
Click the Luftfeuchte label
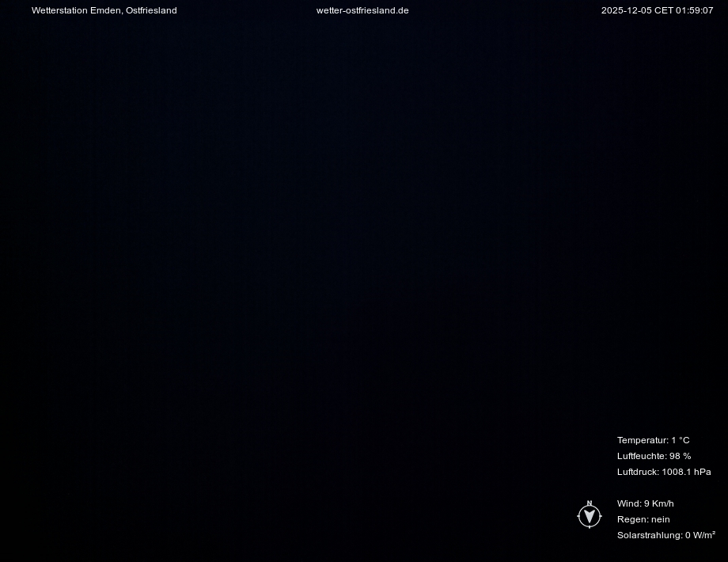tap(642, 456)
